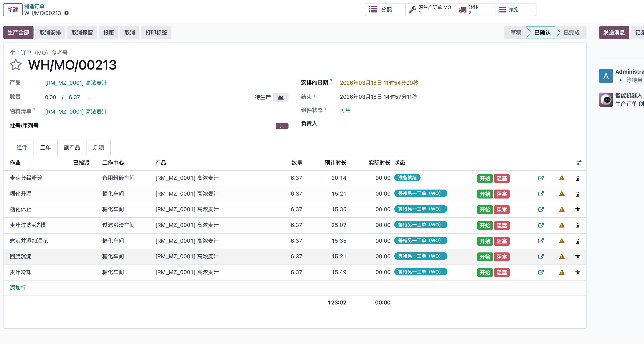Screen dimensions: 644x344
Task: Block the 麦芽分级粉碎 work order with 阻塞
Action: point(502,178)
